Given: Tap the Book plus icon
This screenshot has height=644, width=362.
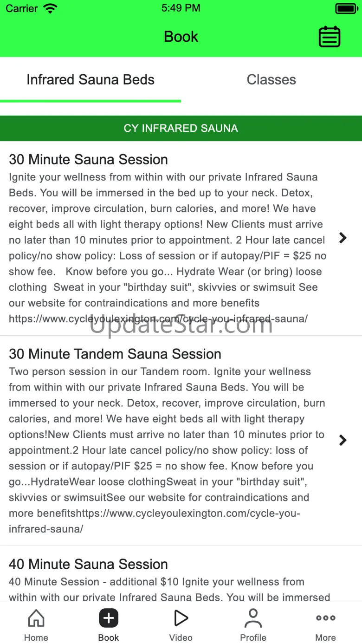Looking at the screenshot, I should click(x=109, y=618).
